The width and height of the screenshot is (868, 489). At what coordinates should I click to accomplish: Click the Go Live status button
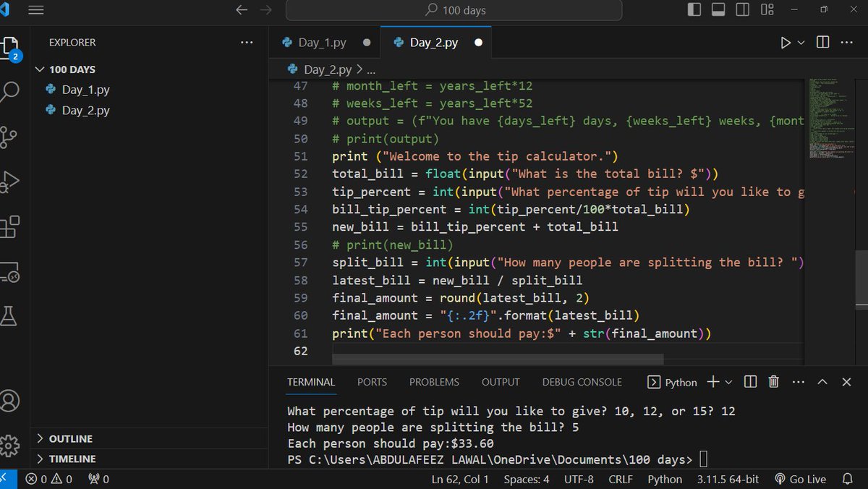(800, 479)
